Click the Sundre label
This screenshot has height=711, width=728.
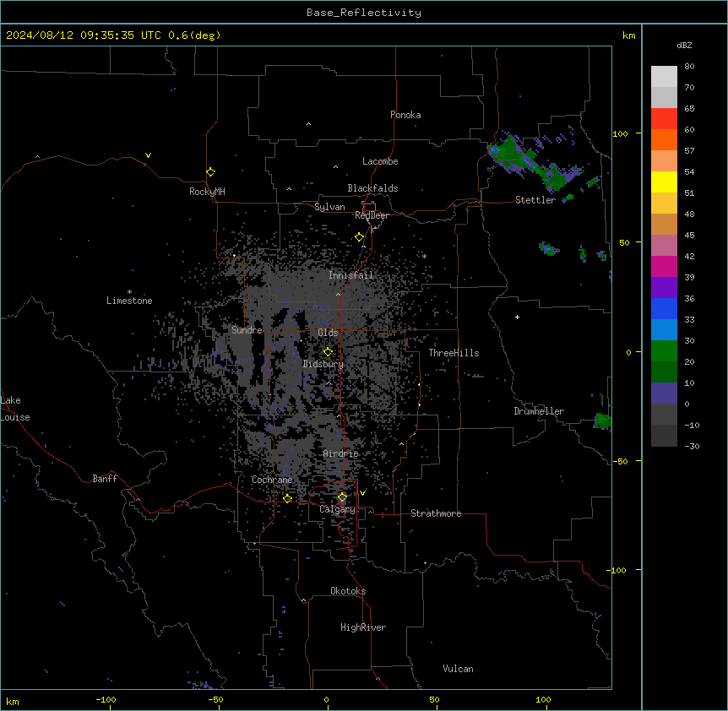(247, 330)
